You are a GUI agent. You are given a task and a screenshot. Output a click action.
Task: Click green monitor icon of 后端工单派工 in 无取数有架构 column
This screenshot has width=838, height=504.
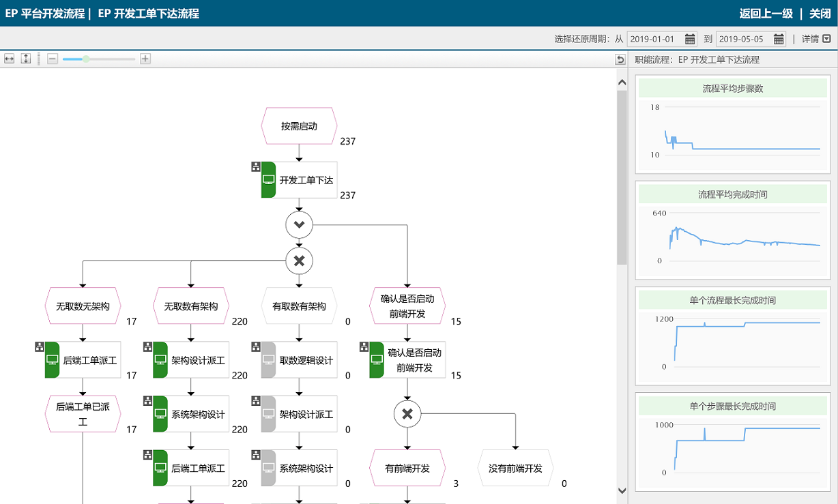(x=160, y=468)
